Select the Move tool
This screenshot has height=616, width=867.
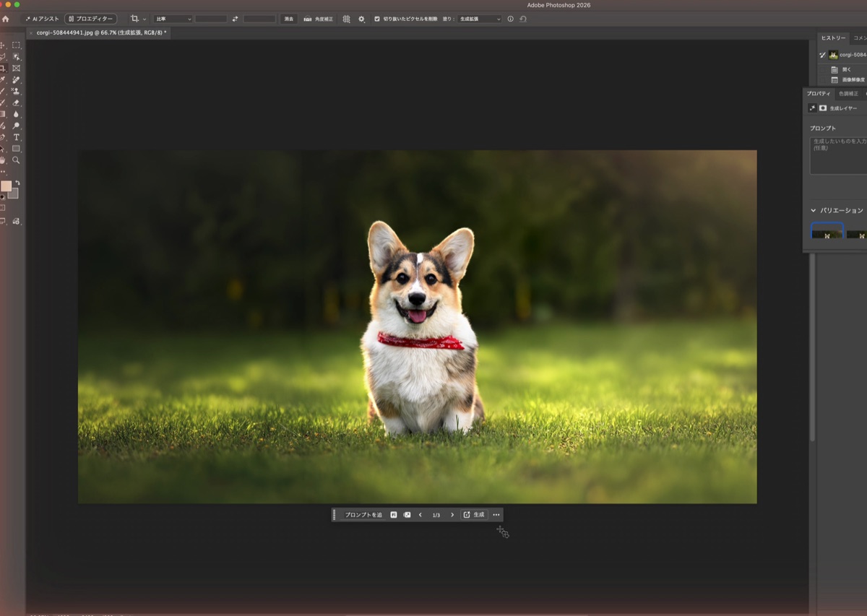(4, 45)
